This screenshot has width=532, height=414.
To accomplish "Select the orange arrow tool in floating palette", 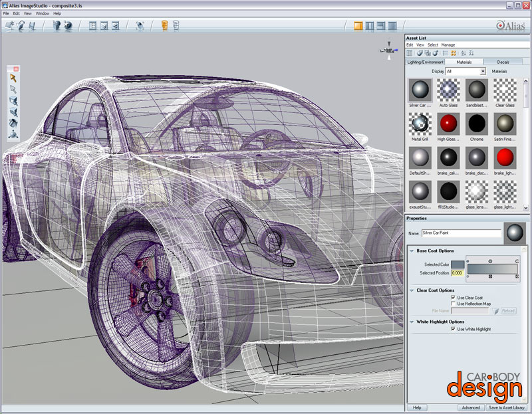I will (x=13, y=78).
